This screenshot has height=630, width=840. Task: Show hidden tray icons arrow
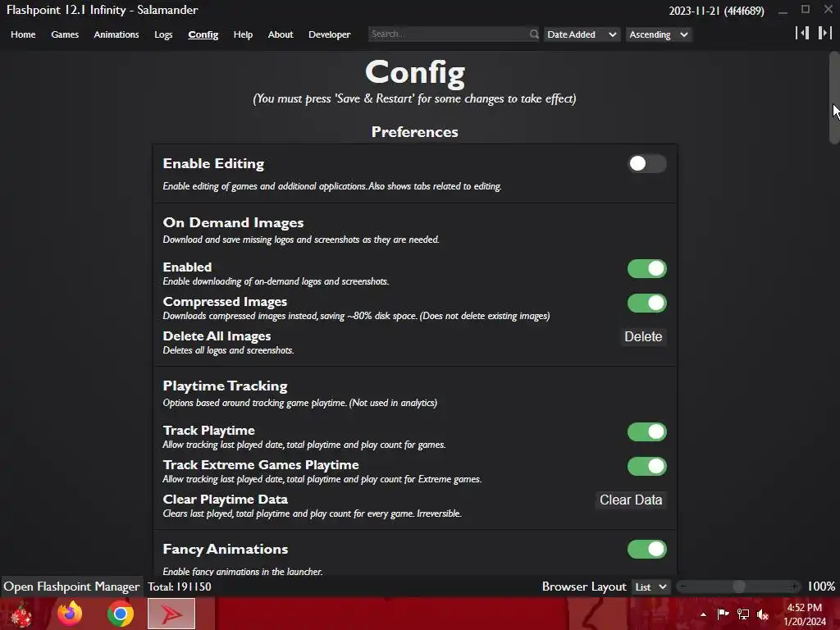tap(703, 614)
